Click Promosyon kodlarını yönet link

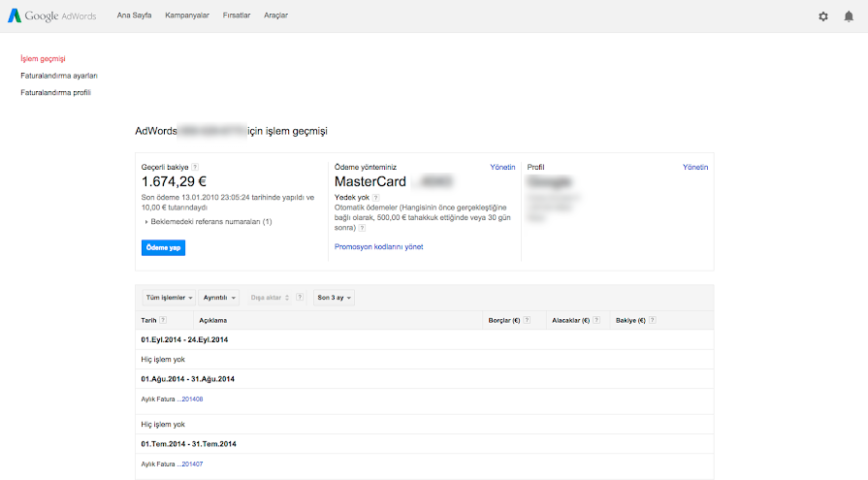[x=378, y=247]
